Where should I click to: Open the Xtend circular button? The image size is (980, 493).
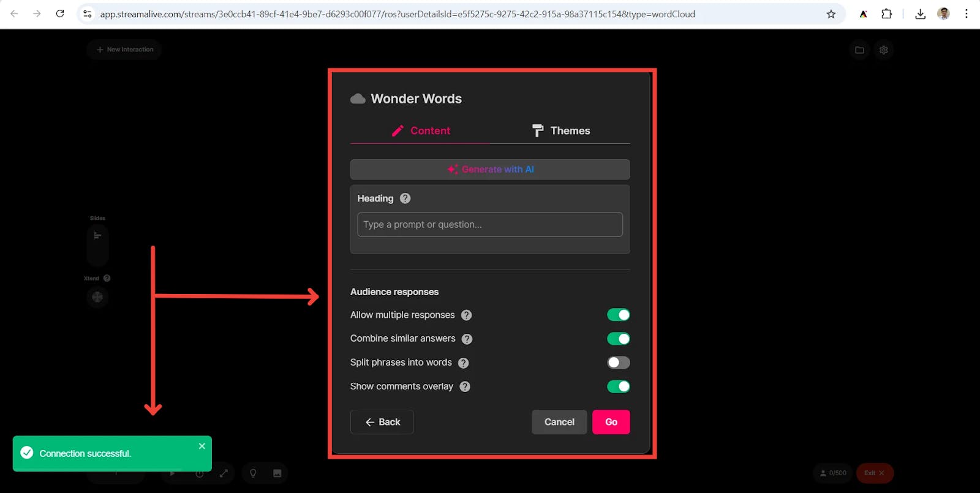click(x=97, y=298)
